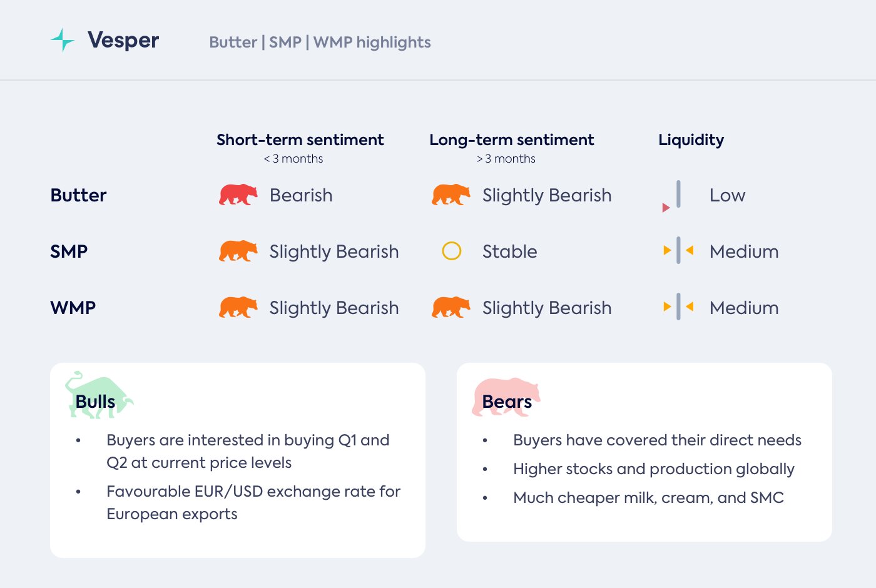Click the orange bear icon for WMP long-term
The width and height of the screenshot is (876, 588).
451,308
